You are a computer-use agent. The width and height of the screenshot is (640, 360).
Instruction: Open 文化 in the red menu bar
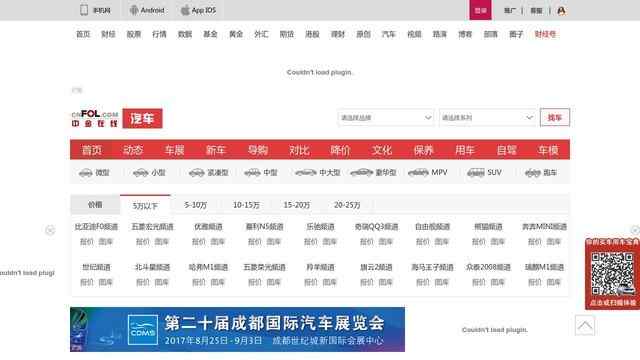point(382,150)
